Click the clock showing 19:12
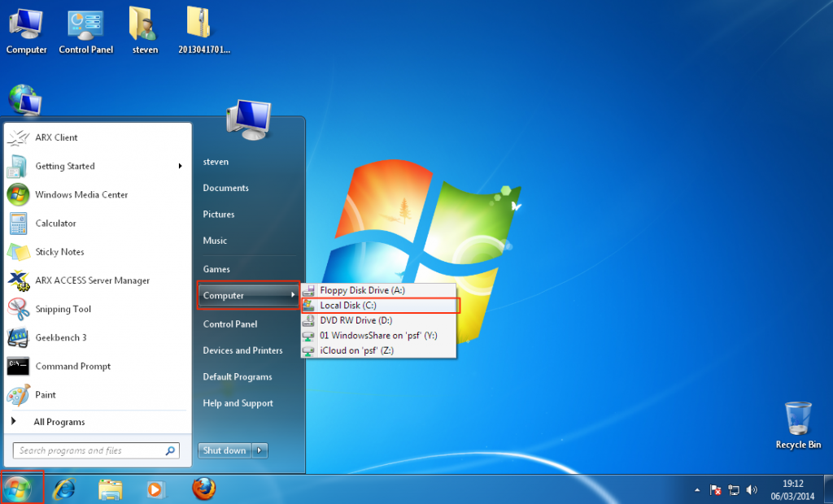 [x=792, y=484]
